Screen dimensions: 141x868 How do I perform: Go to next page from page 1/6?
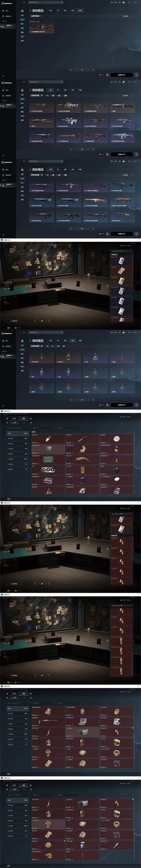(93, 149)
